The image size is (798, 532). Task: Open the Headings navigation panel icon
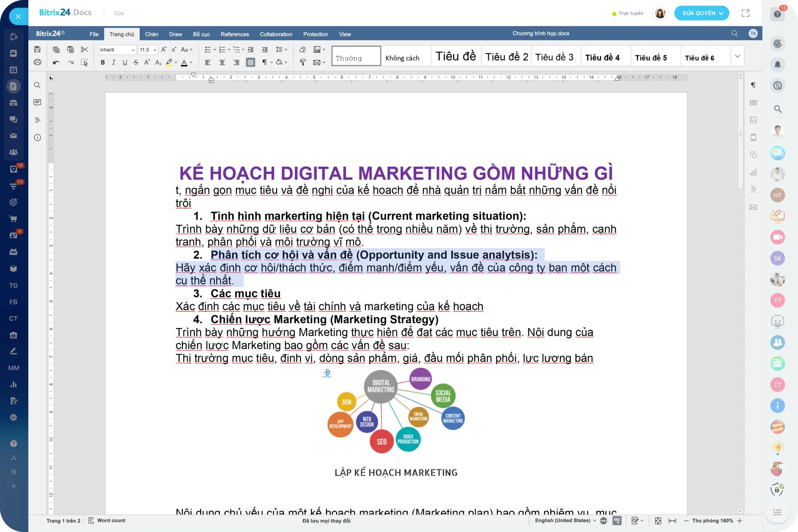(37, 120)
